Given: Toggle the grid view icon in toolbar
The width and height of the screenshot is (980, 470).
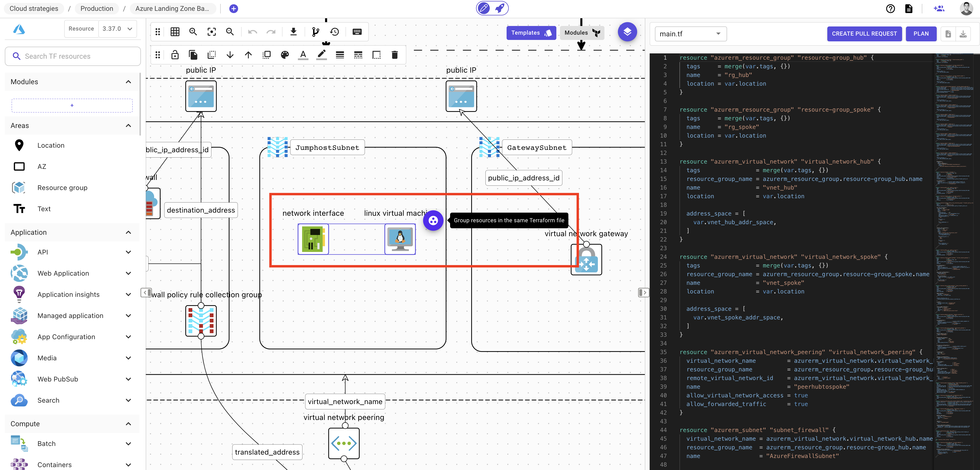Looking at the screenshot, I should [x=175, y=32].
